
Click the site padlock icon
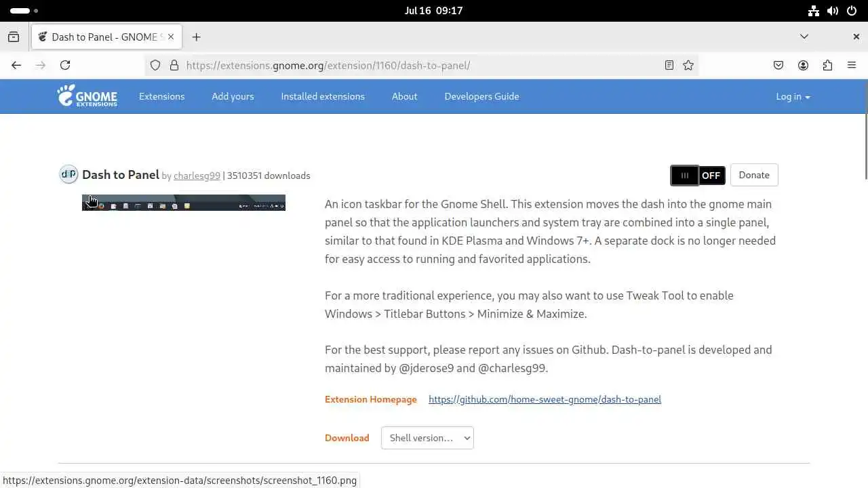click(174, 65)
